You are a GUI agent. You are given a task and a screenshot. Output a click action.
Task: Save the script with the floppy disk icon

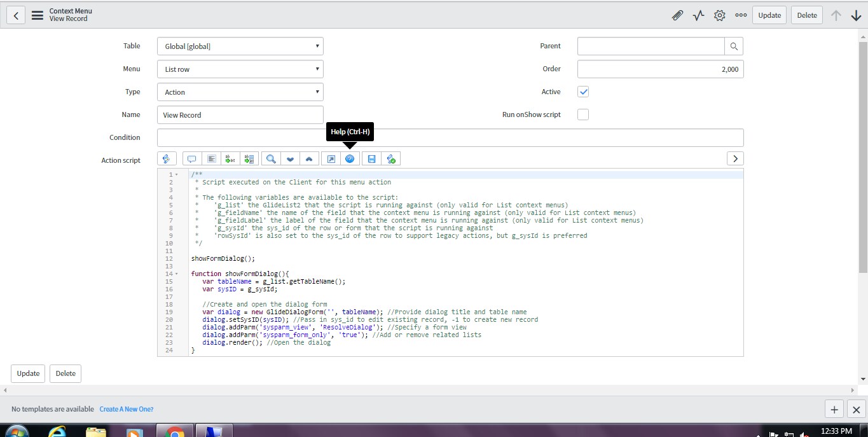tap(372, 158)
